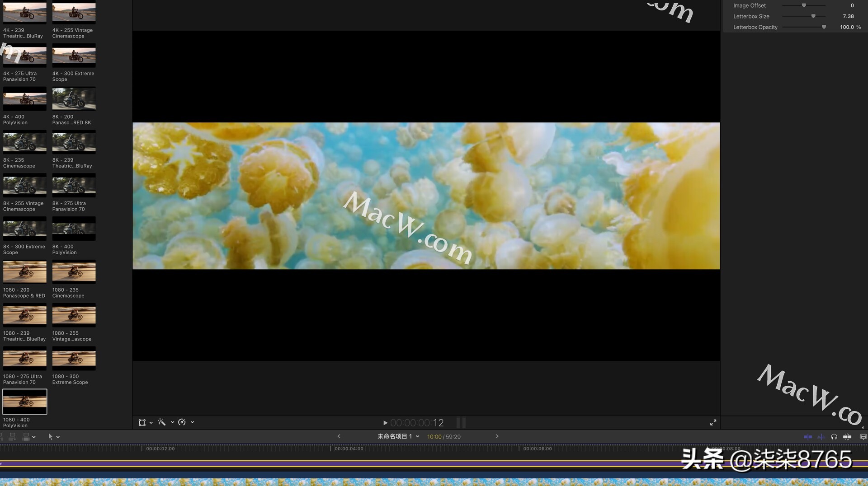Click the Retime speedometer icon
The width and height of the screenshot is (868, 486).
[x=182, y=422]
